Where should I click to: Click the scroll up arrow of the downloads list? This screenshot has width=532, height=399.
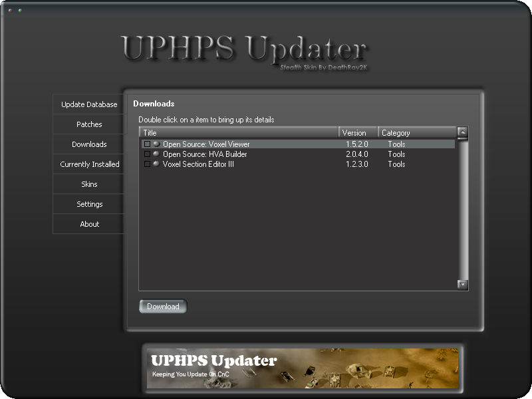462,132
